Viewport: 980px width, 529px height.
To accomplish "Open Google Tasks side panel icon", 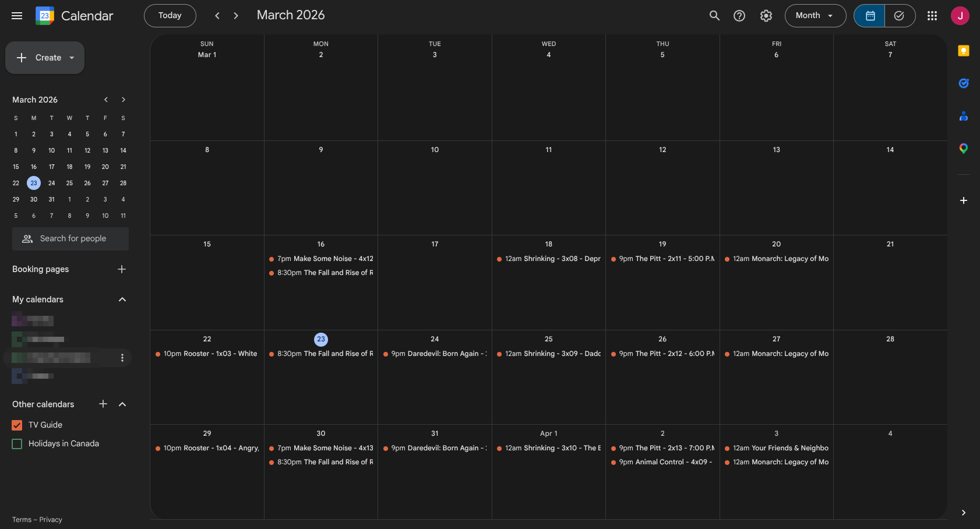I will (x=964, y=83).
